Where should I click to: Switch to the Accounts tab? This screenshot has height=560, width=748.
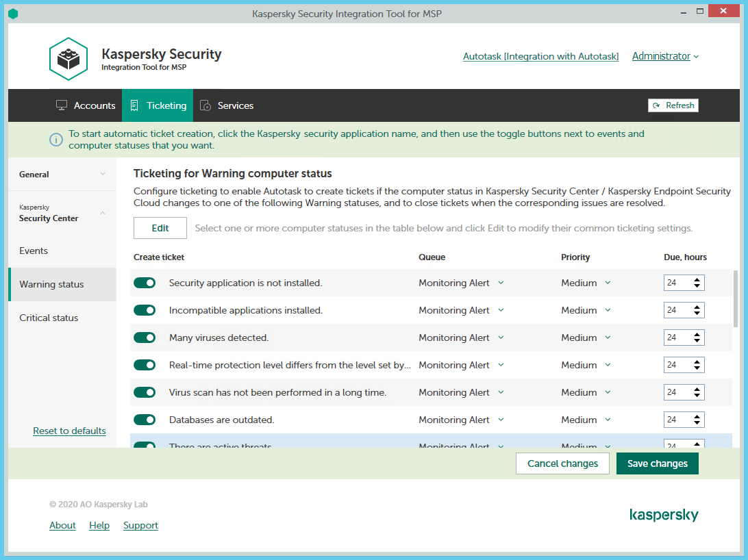pos(86,105)
